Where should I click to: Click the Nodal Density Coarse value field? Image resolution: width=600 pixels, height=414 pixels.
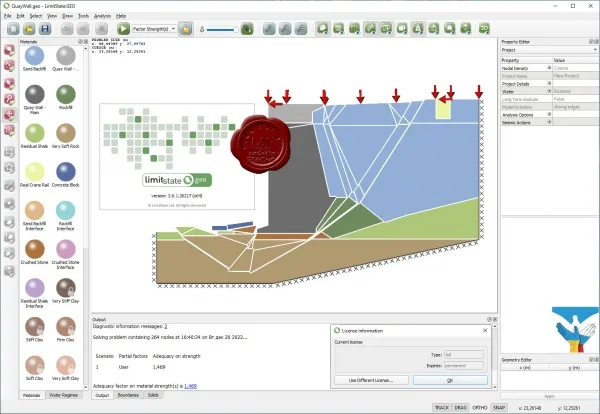[x=575, y=68]
